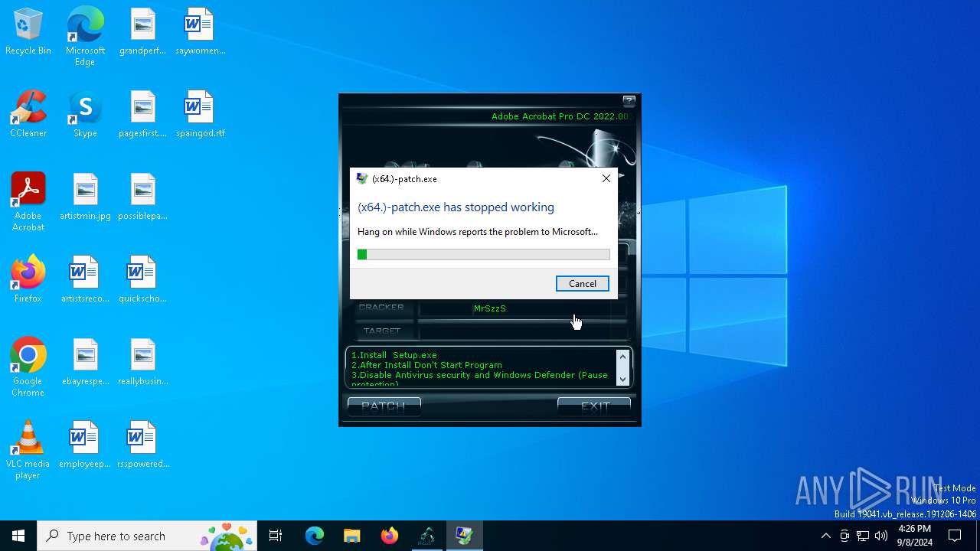The height and width of the screenshot is (551, 980).
Task: Click the Windows Start button
Action: tap(18, 536)
